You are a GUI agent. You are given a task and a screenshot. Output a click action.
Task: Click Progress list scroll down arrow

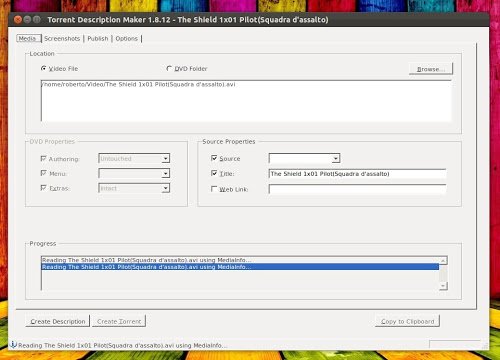(443, 286)
